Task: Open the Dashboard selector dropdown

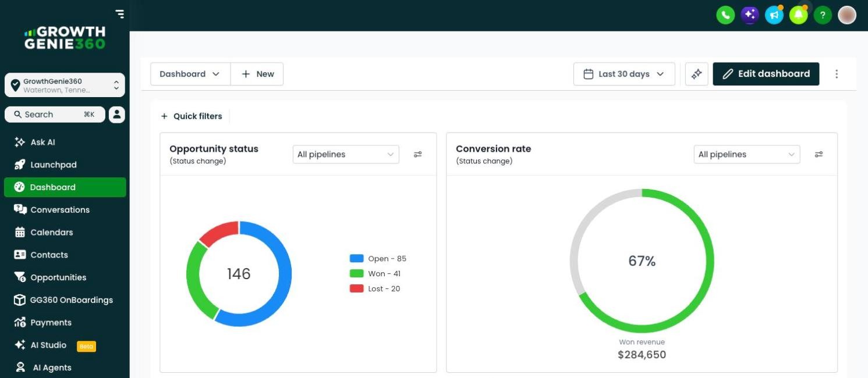Action: pos(190,74)
